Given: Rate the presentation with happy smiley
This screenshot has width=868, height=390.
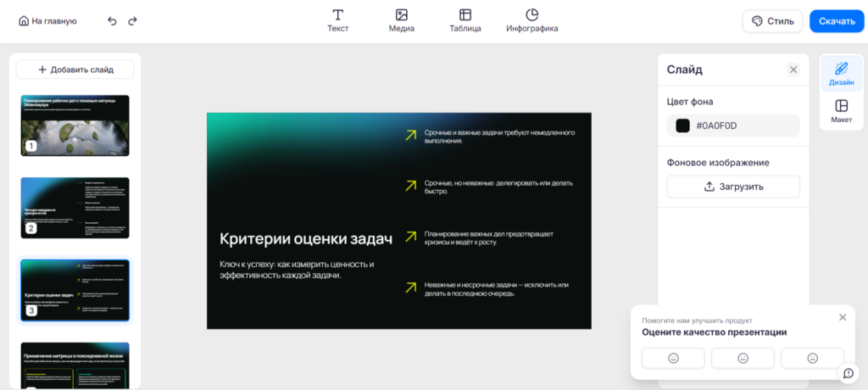Looking at the screenshot, I should [673, 358].
